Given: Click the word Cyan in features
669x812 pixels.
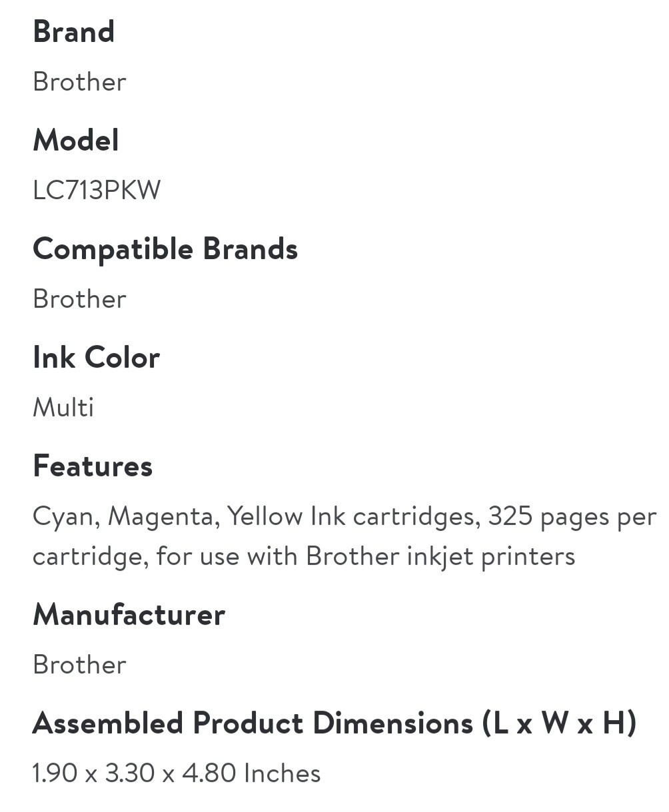Looking at the screenshot, I should point(66,517).
